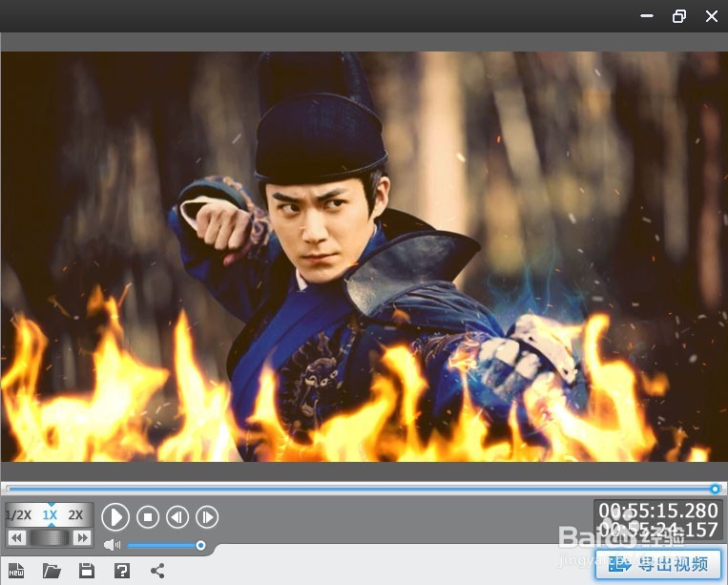Step forward one frame

click(x=207, y=516)
